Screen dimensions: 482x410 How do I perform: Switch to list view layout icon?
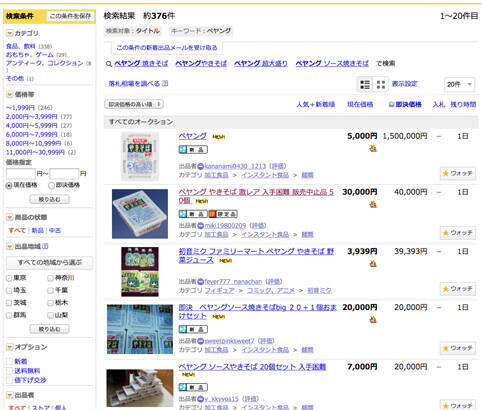tap(365, 84)
